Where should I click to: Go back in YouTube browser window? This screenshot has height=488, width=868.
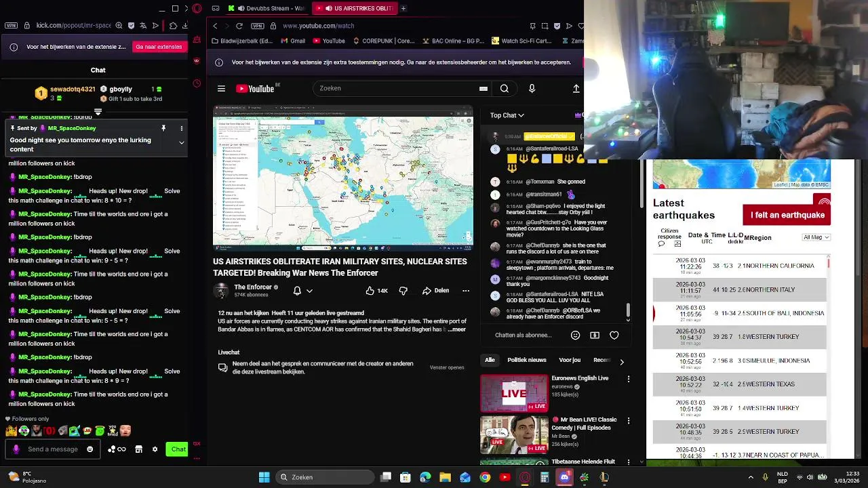click(215, 26)
